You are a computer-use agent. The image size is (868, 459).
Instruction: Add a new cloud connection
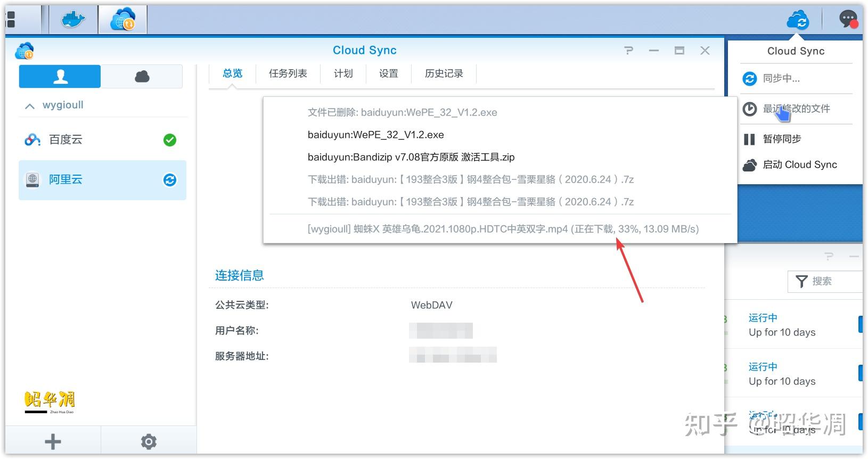[53, 441]
